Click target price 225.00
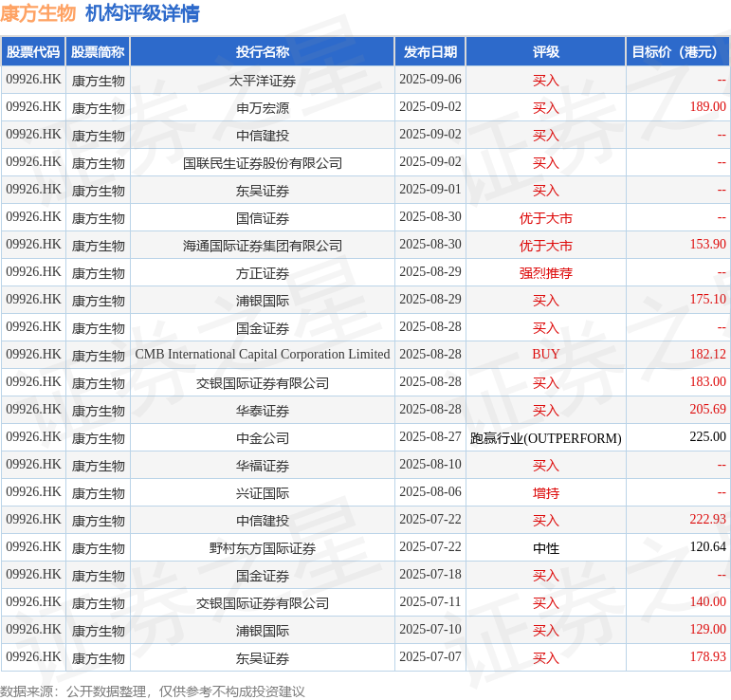This screenshot has height=700, width=731. tap(707, 437)
